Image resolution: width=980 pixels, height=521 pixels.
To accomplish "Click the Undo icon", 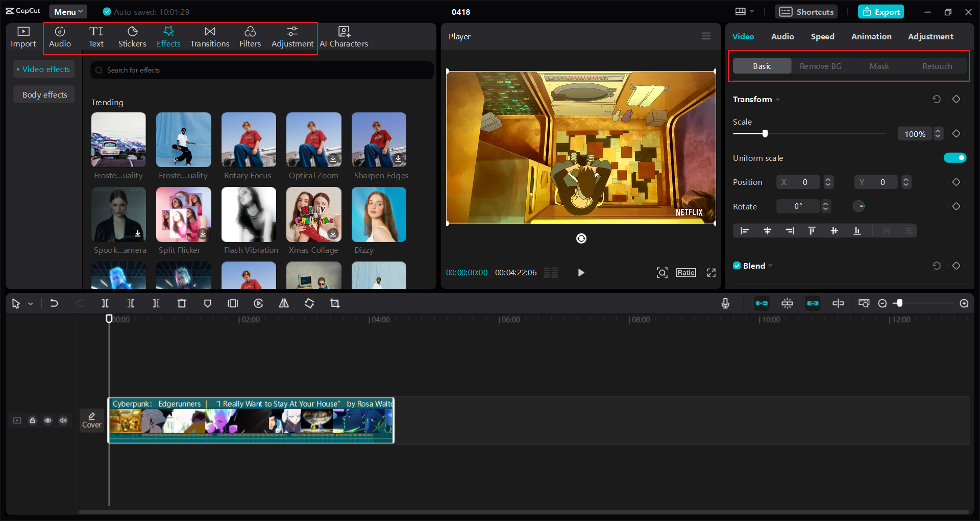I will point(54,303).
